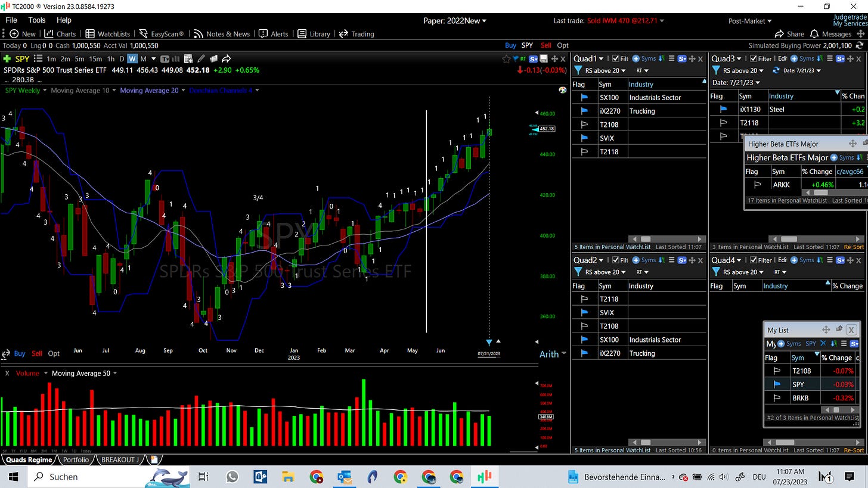This screenshot has width=868, height=488.
Task: Switch to the Portfolio tab
Action: pos(76,459)
